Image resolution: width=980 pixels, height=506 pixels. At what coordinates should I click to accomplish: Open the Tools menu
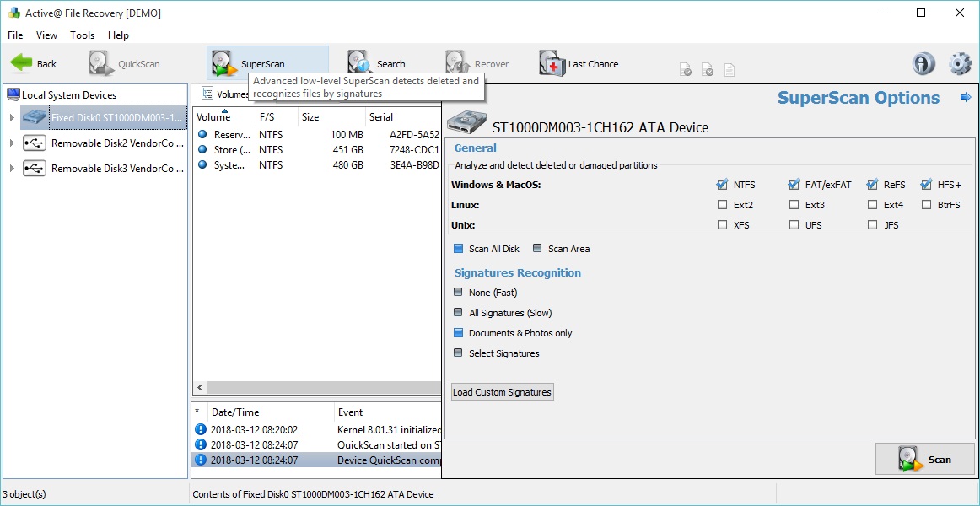click(81, 35)
